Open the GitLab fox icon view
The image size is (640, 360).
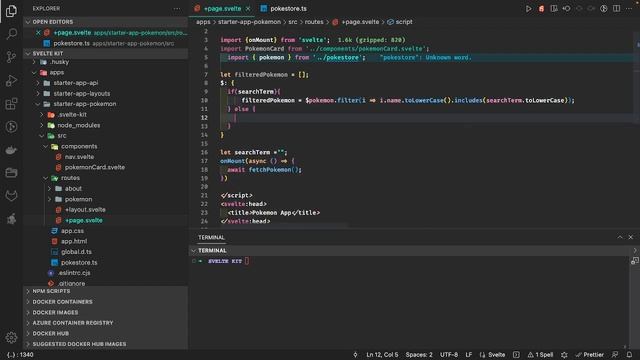(x=11, y=196)
